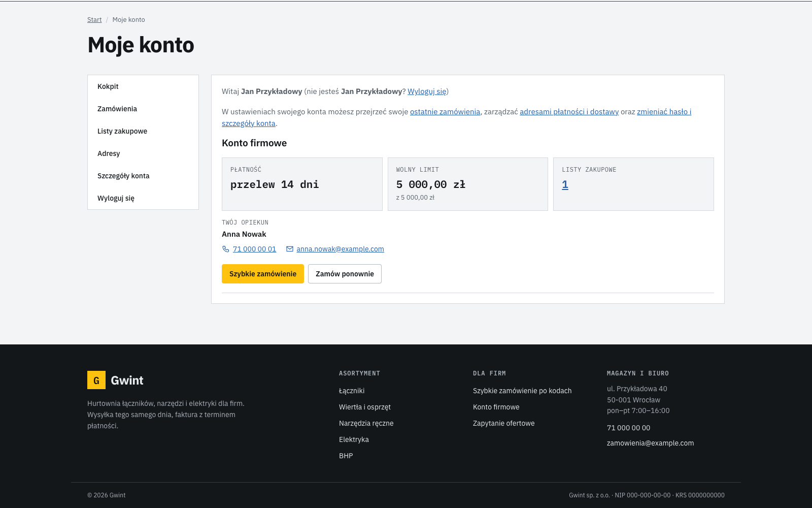Click the Konto firmowe section heading

[x=254, y=143]
